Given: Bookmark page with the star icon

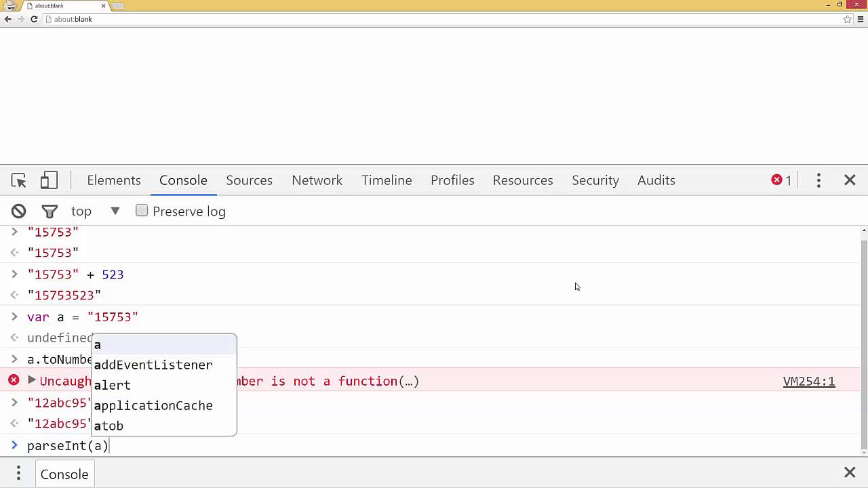Looking at the screenshot, I should 847,19.
